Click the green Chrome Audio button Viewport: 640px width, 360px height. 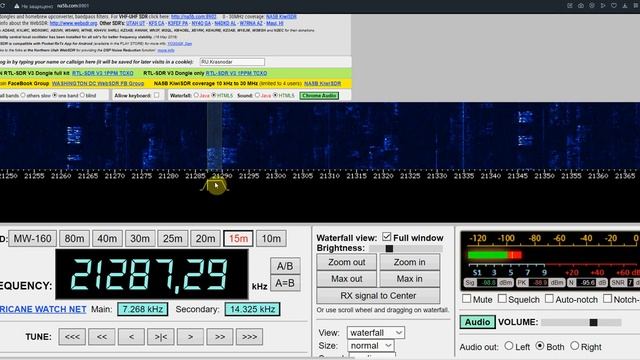pyautogui.click(x=319, y=95)
